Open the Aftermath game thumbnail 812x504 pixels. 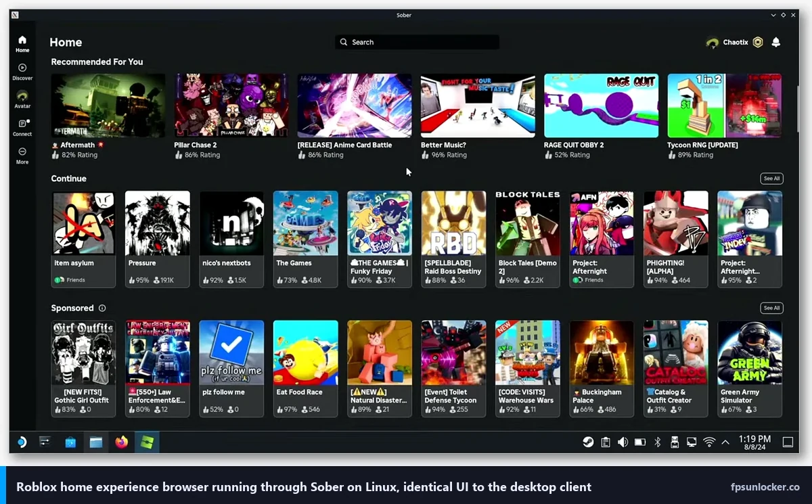pos(108,106)
